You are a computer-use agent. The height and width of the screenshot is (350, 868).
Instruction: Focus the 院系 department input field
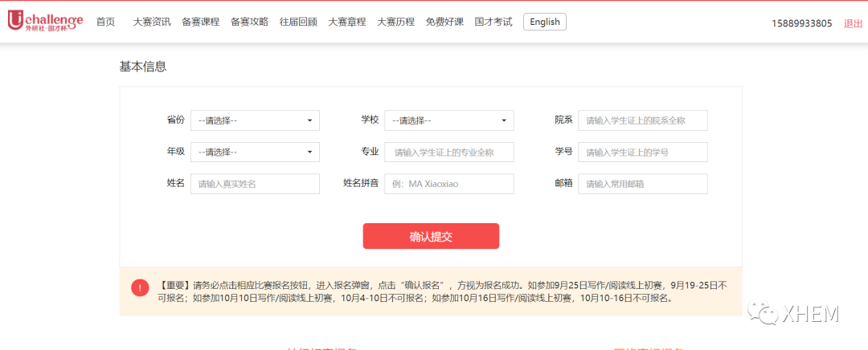click(x=642, y=120)
